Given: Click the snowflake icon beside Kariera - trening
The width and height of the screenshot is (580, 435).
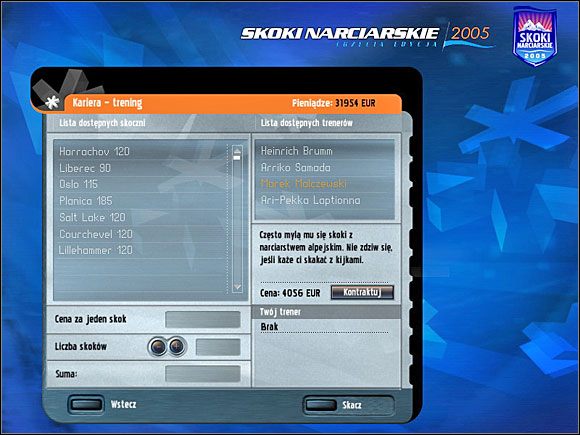Looking at the screenshot, I should 53,102.
